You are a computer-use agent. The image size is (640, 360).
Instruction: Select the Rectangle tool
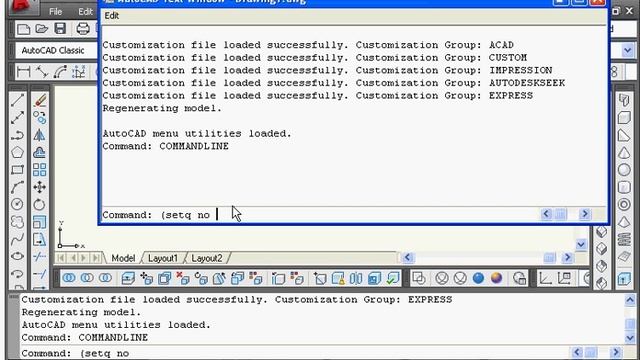(17, 169)
